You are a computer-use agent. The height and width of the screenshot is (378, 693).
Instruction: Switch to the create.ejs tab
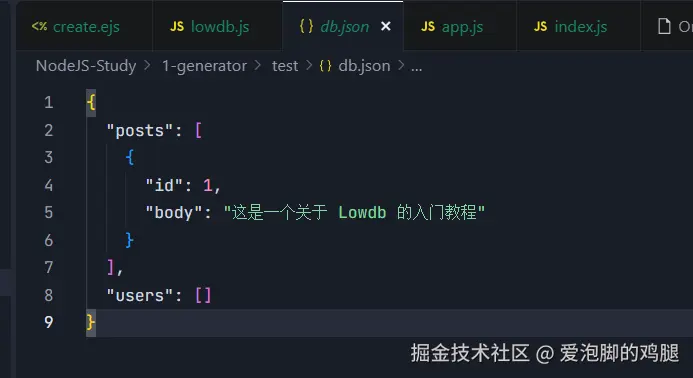[x=84, y=27]
